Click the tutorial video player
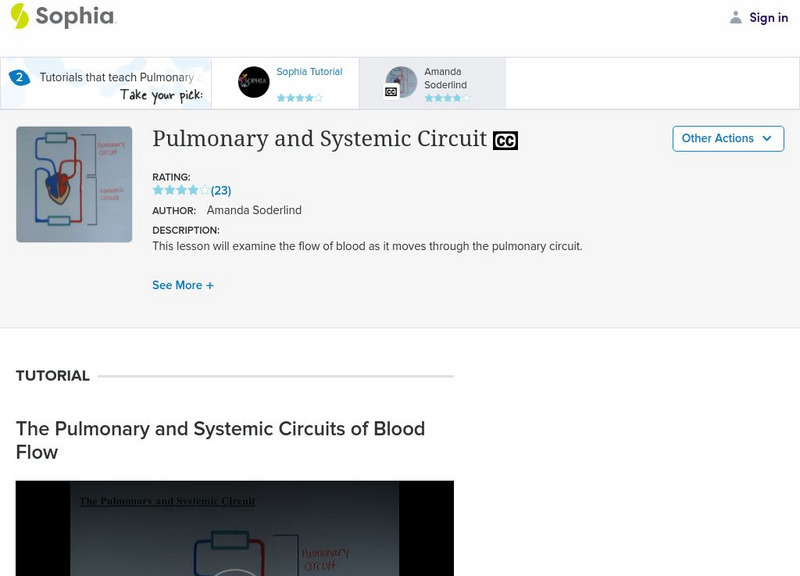Screen dimensions: 800x576 click(234, 528)
